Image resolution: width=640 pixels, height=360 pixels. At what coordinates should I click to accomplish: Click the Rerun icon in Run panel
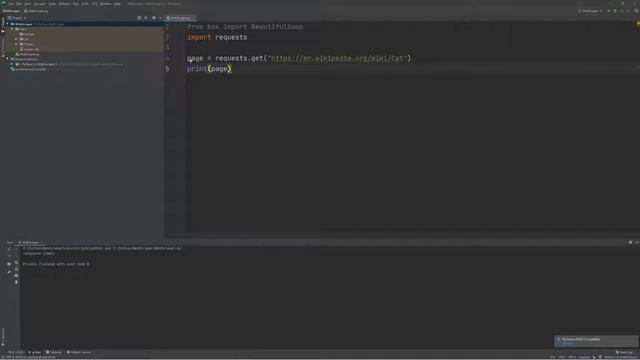coord(9,249)
